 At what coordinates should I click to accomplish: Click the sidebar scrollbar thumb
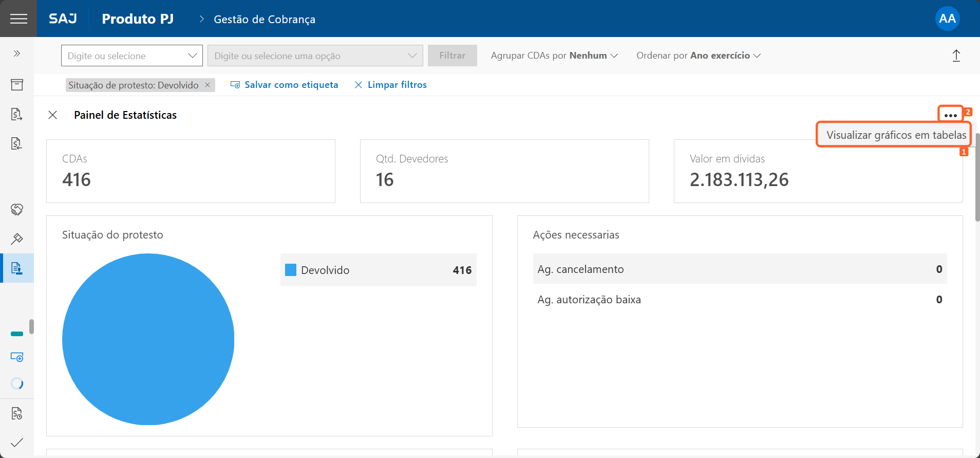pyautogui.click(x=31, y=326)
